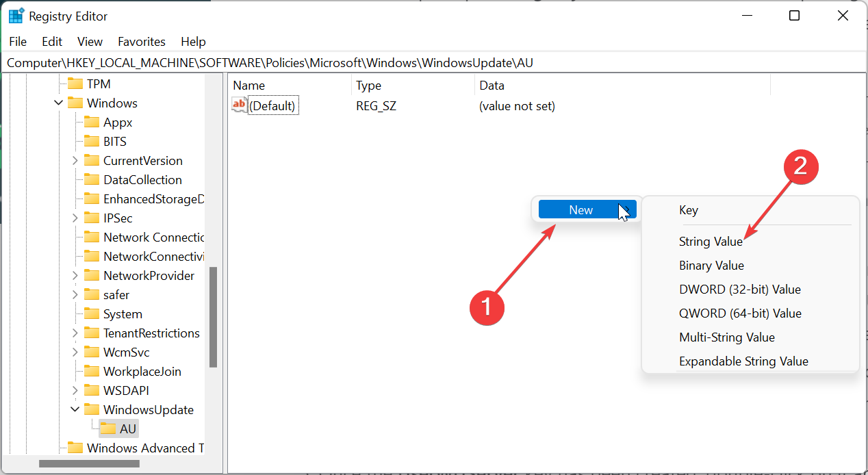Expand the NetworkProvider node
This screenshot has width=868, height=475.
pyautogui.click(x=75, y=276)
